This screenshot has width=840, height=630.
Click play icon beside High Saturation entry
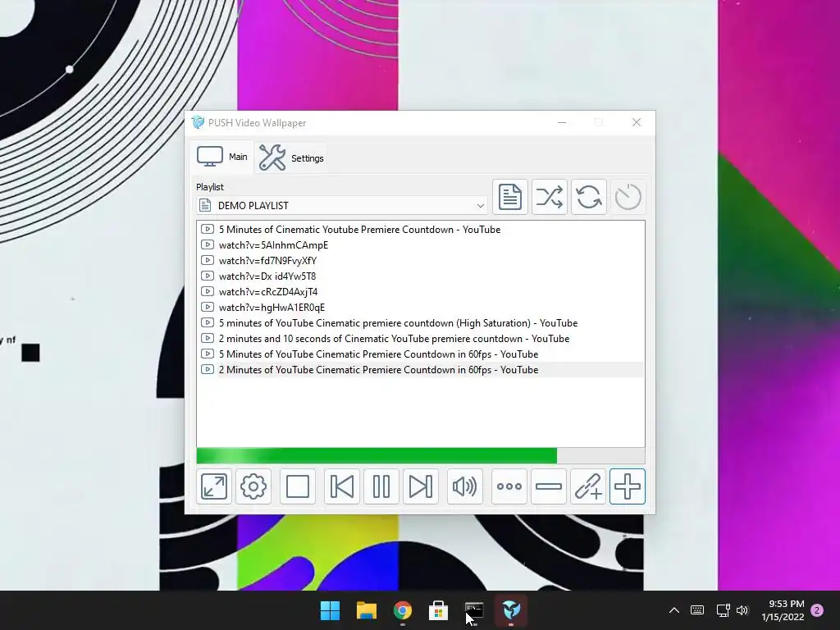207,323
